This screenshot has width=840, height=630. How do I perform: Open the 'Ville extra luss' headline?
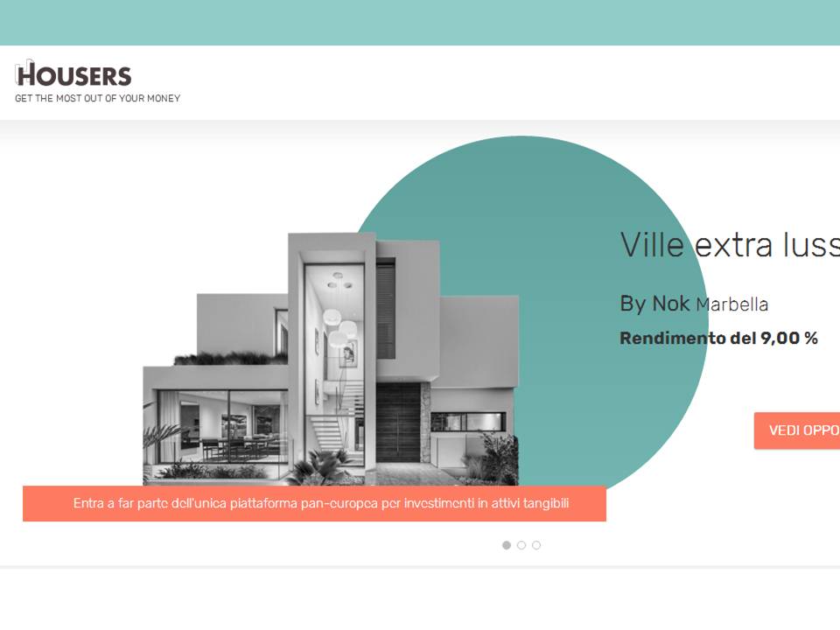(729, 245)
